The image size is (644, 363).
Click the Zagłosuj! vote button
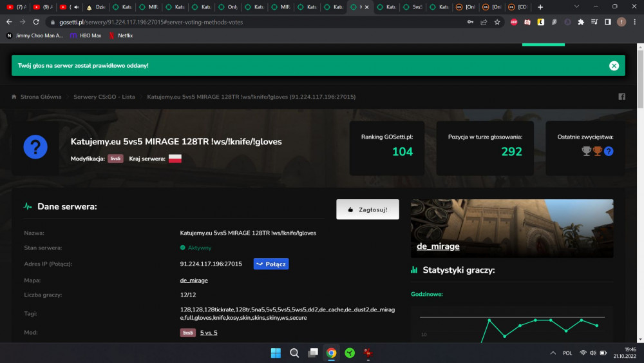click(368, 210)
